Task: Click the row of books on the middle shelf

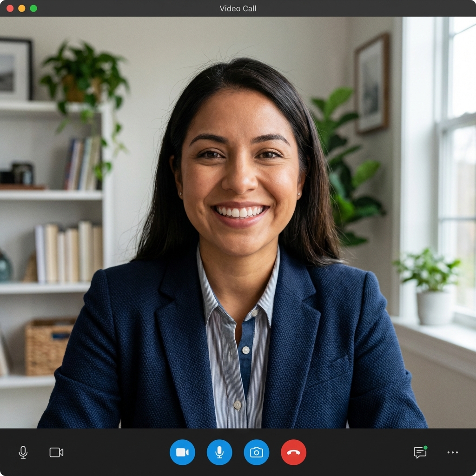Action: [x=69, y=252]
